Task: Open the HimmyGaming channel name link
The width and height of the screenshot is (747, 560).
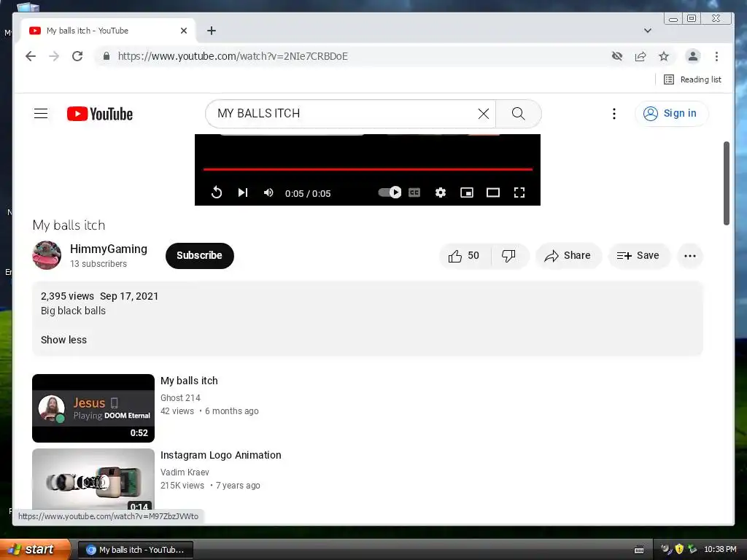Action: (109, 249)
